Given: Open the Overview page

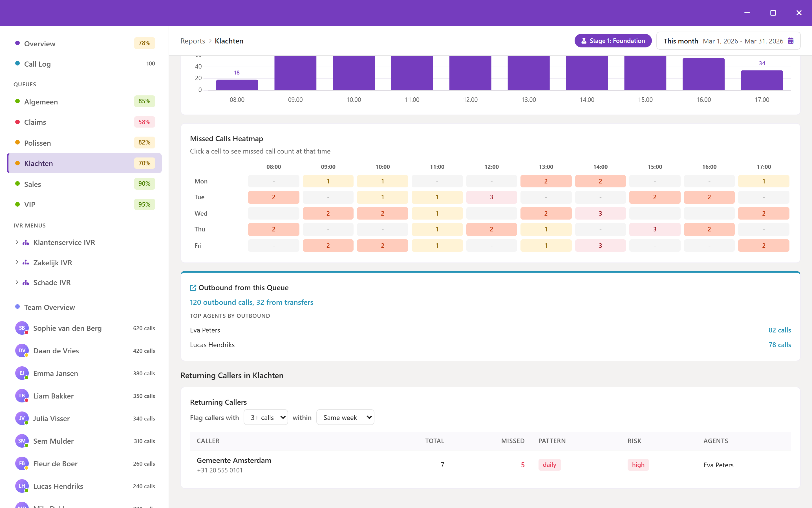Looking at the screenshot, I should 84,43.
